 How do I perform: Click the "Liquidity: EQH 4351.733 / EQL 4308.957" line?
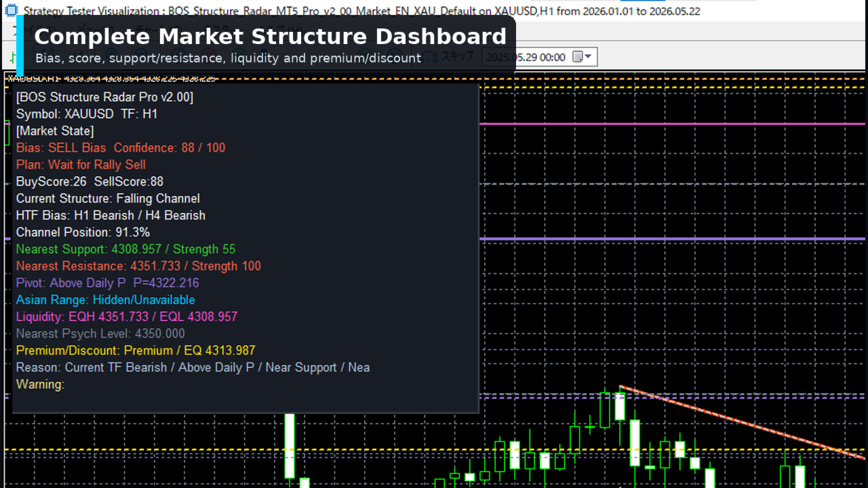pos(127,317)
